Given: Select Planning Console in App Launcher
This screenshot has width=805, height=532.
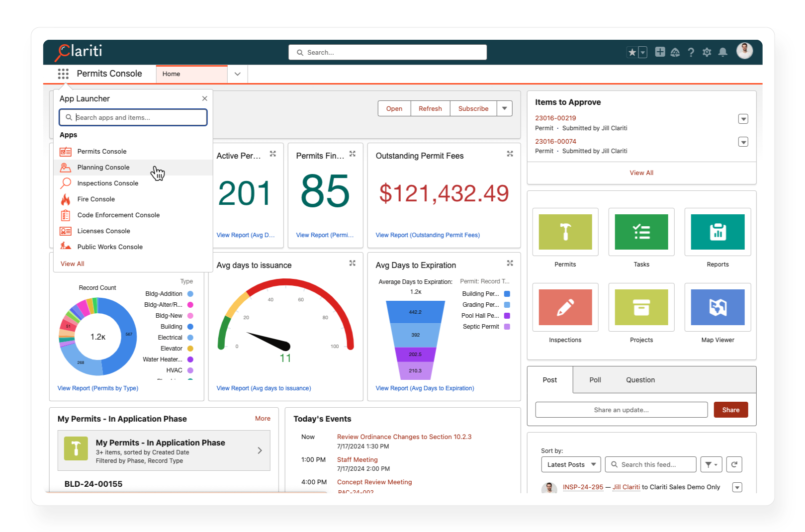Looking at the screenshot, I should (103, 168).
